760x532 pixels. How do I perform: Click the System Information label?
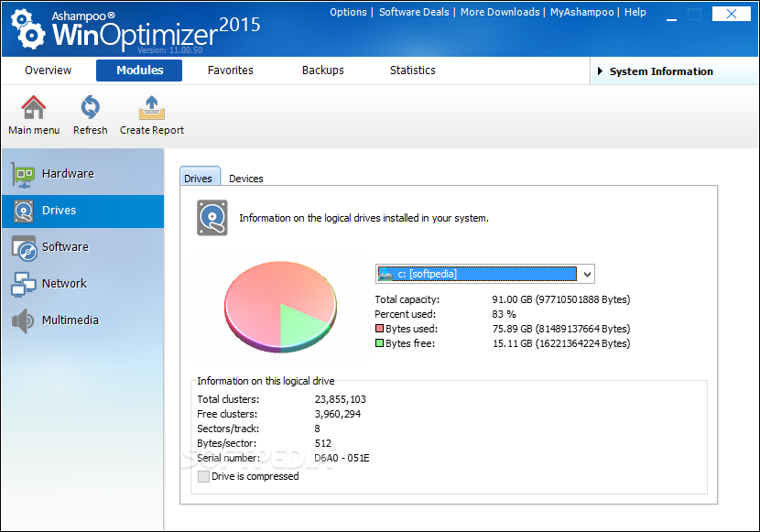[661, 71]
